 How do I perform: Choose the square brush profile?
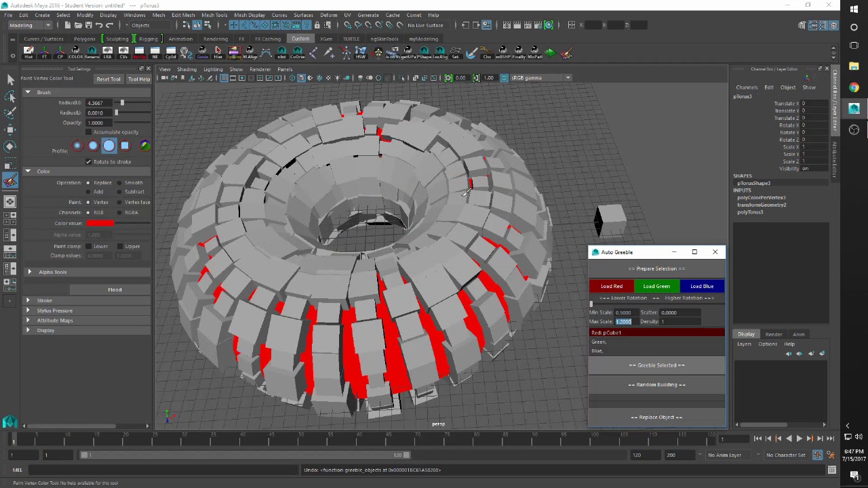[125, 146]
